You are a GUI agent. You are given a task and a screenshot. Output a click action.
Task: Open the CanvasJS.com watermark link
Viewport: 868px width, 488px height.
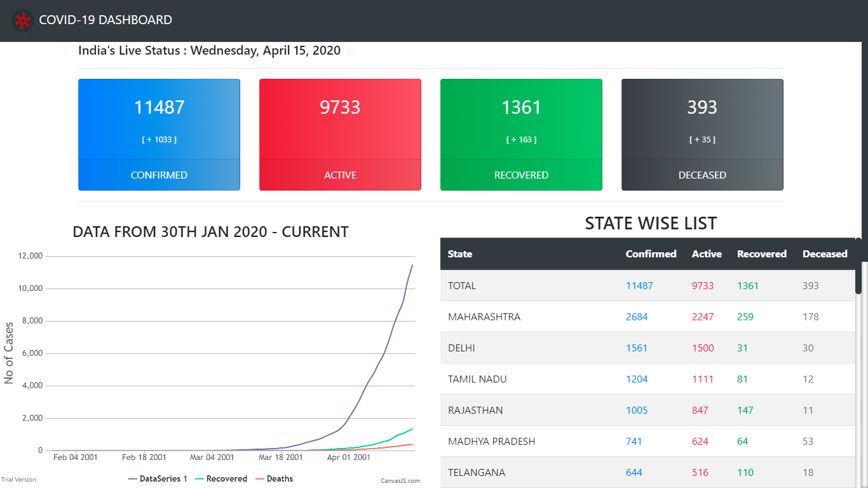pos(400,481)
